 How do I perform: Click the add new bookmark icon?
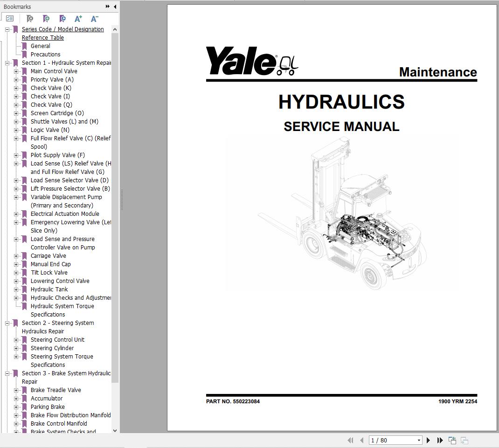coord(46,19)
